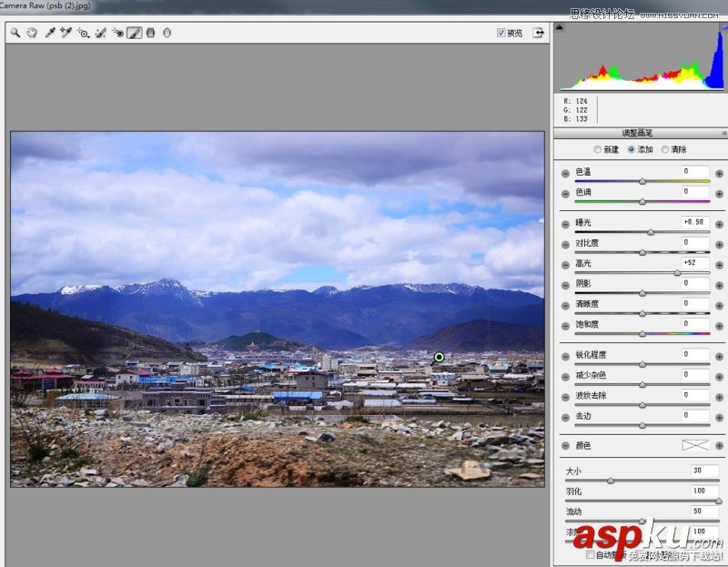Click the 曝光 exposure slider handle

tap(651, 231)
